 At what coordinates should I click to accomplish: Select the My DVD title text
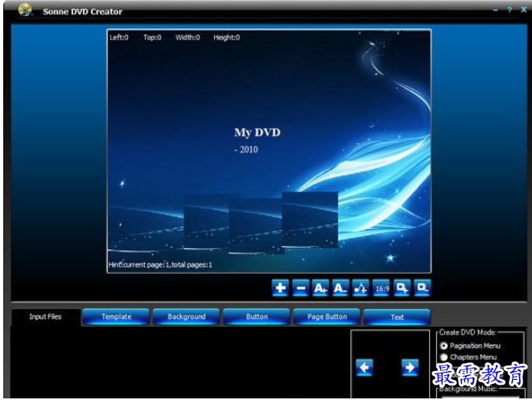(x=257, y=133)
